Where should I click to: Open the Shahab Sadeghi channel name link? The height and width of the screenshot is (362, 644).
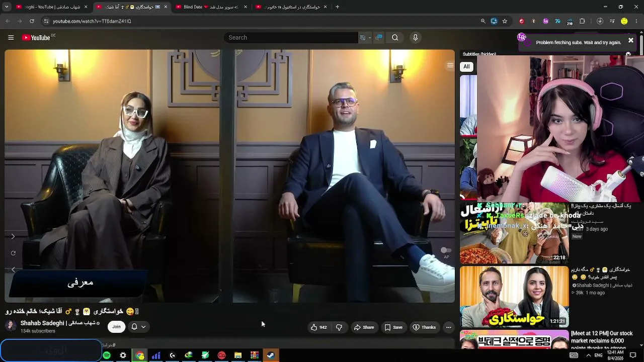pyautogui.click(x=60, y=323)
